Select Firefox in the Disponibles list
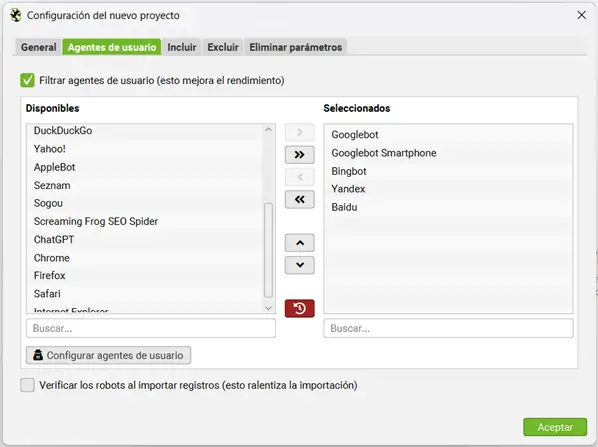Screen dimensions: 598x447 pos(145,275)
